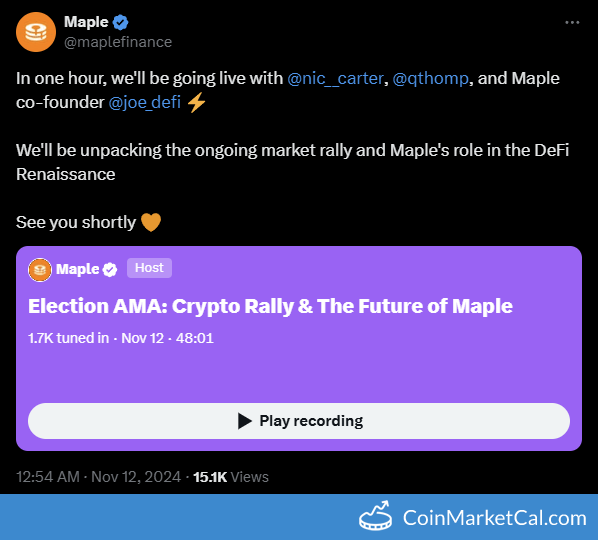Open the Election AMA Space title
The width and height of the screenshot is (598, 540).
[270, 306]
